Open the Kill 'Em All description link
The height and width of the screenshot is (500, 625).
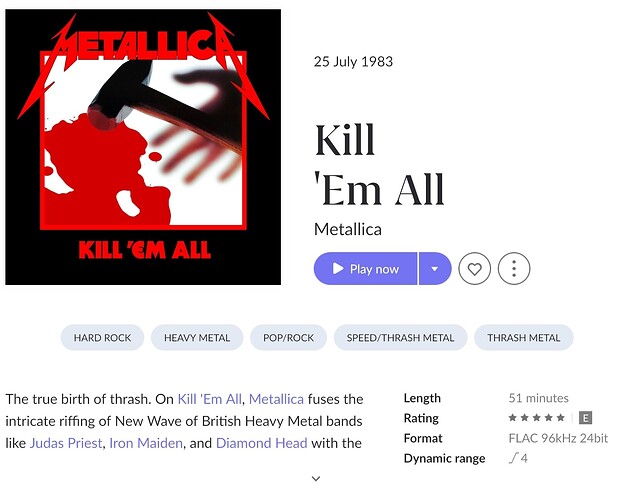(209, 399)
